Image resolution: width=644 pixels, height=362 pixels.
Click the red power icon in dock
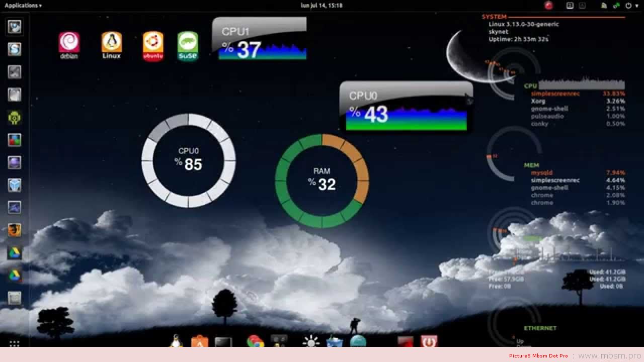tap(429, 342)
